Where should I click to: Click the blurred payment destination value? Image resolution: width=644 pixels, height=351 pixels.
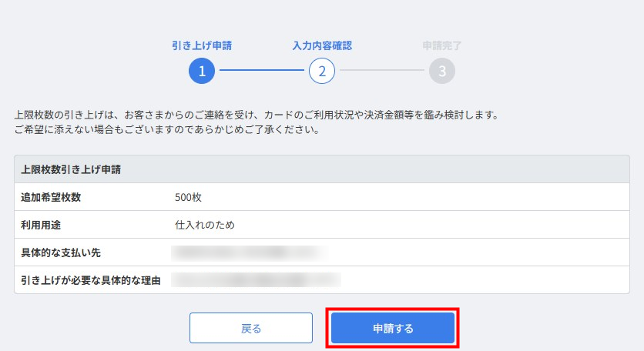coord(247,252)
